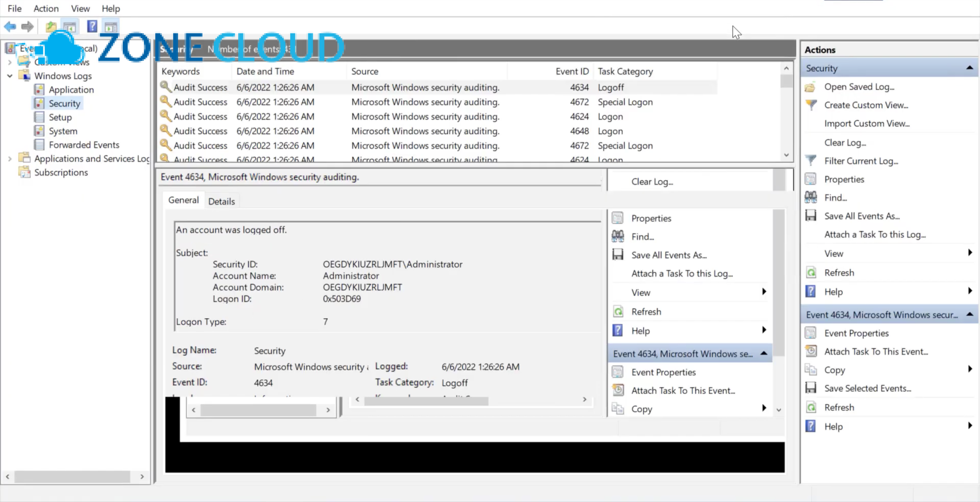Collapse the Windows Logs tree node
Image resolution: width=980 pixels, height=502 pixels.
(x=10, y=76)
